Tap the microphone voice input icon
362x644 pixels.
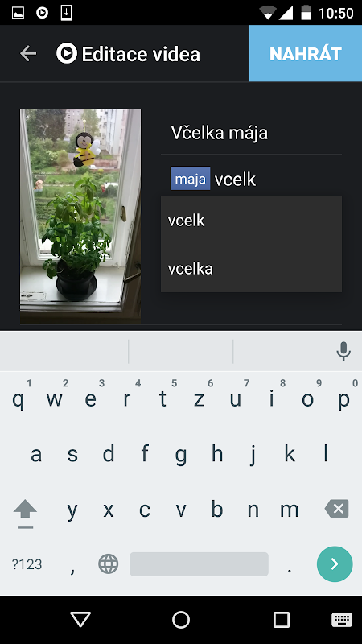(x=343, y=351)
